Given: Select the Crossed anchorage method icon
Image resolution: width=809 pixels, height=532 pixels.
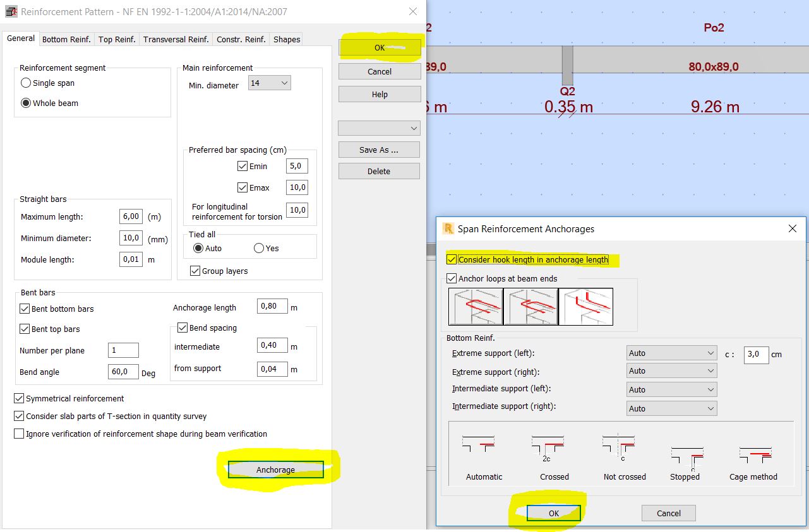Looking at the screenshot, I should 547,448.
